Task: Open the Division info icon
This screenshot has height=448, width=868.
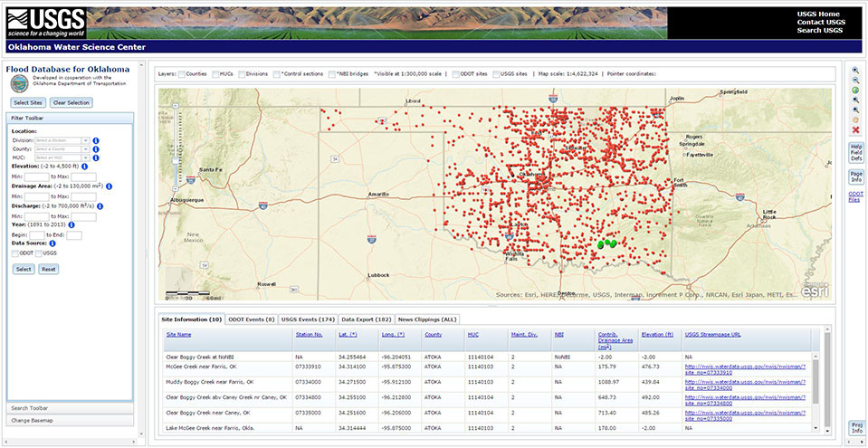Action: click(x=96, y=140)
